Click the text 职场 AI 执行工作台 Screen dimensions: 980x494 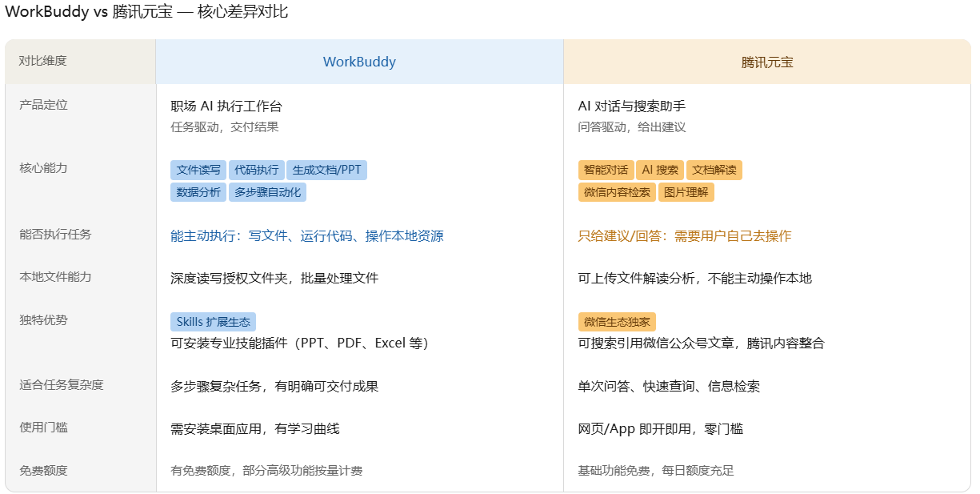(x=226, y=106)
